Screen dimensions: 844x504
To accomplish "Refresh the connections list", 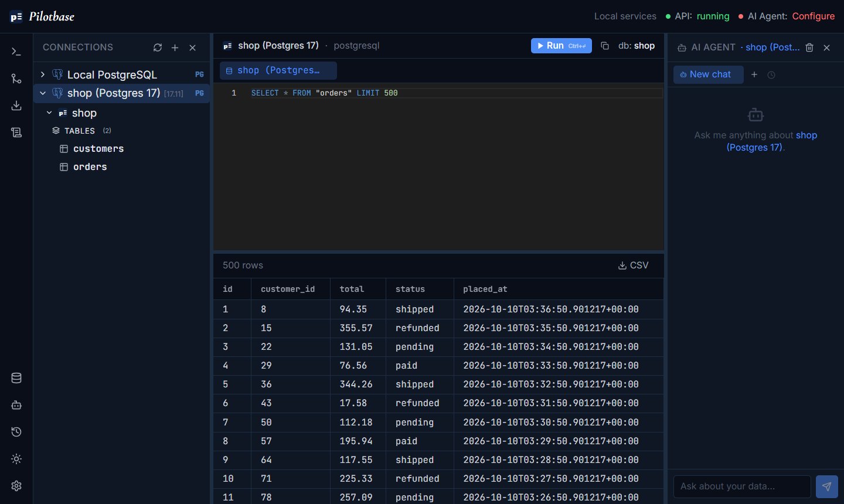I will [158, 47].
